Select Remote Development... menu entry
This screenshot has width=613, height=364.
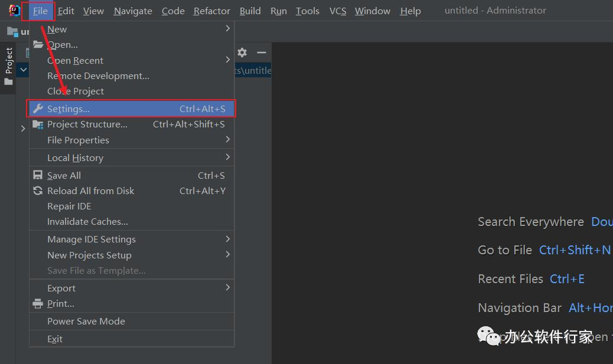point(132,76)
